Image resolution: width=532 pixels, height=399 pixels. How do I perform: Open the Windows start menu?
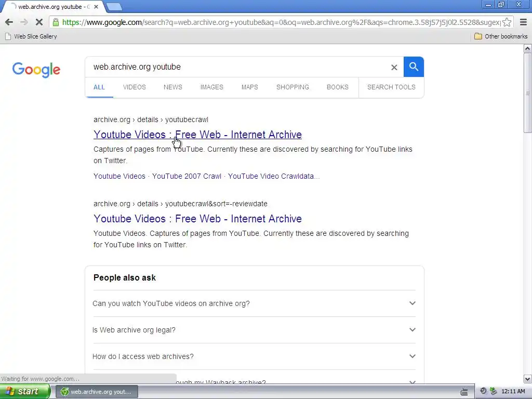[25, 391]
